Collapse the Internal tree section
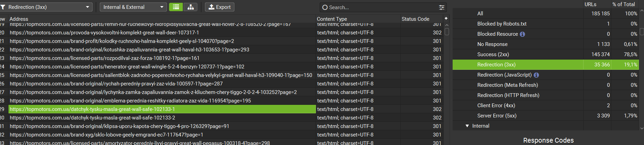Image resolution: width=644 pixels, height=145 pixels. [x=467, y=126]
